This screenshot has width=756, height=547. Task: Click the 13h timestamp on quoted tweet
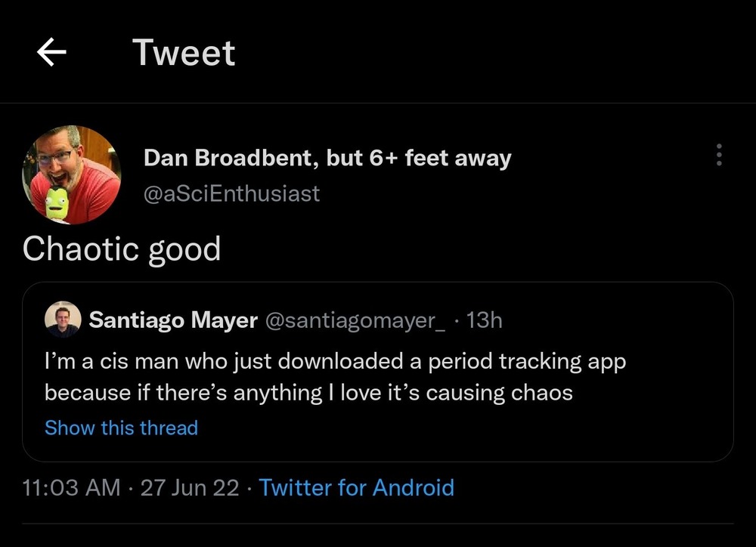(485, 320)
